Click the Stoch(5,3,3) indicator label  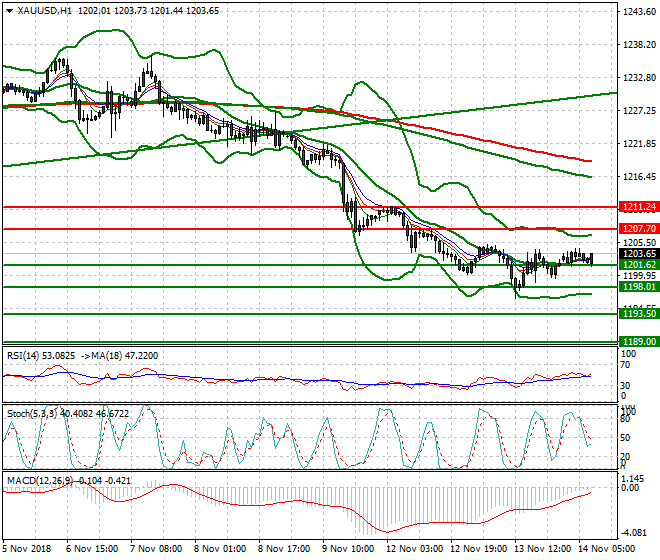[32, 414]
